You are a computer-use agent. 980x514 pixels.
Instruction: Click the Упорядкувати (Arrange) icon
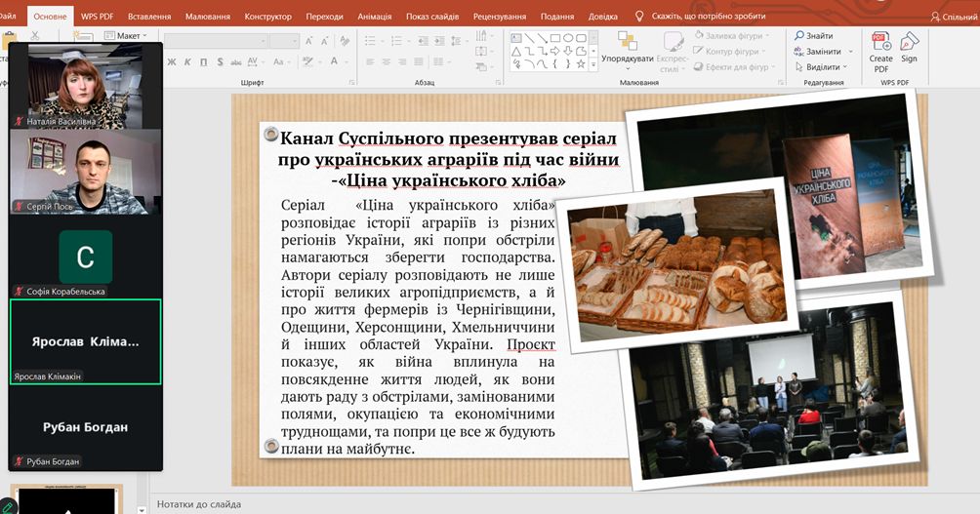coord(628,42)
